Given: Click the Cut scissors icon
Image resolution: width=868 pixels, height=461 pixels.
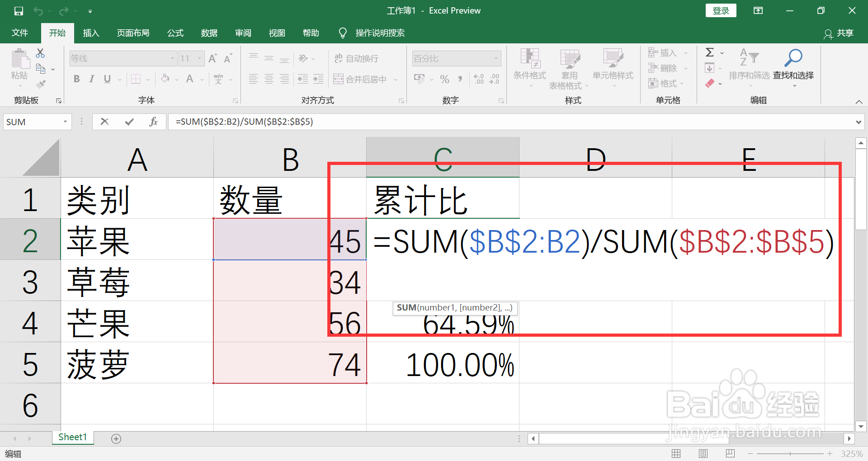Looking at the screenshot, I should pyautogui.click(x=40, y=53).
